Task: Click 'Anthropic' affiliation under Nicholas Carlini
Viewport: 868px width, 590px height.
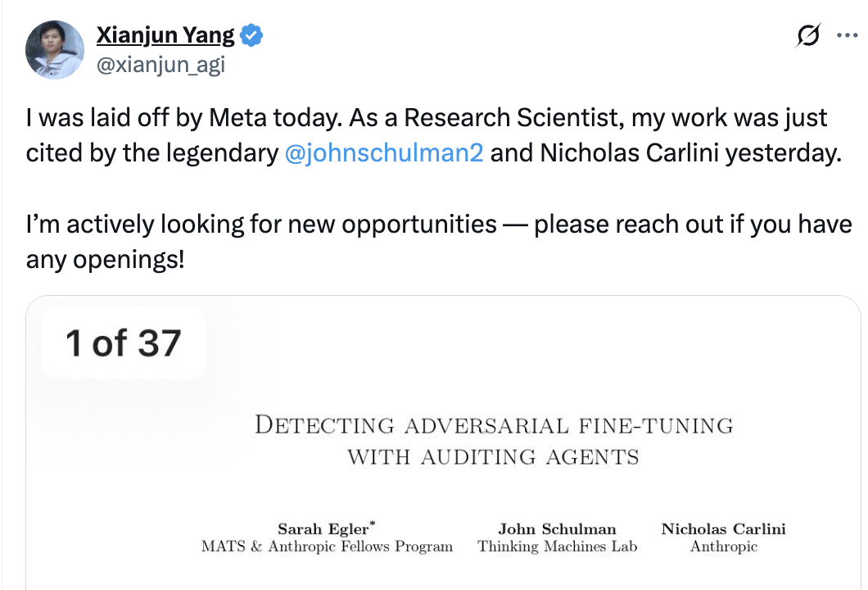Action: pos(723,547)
